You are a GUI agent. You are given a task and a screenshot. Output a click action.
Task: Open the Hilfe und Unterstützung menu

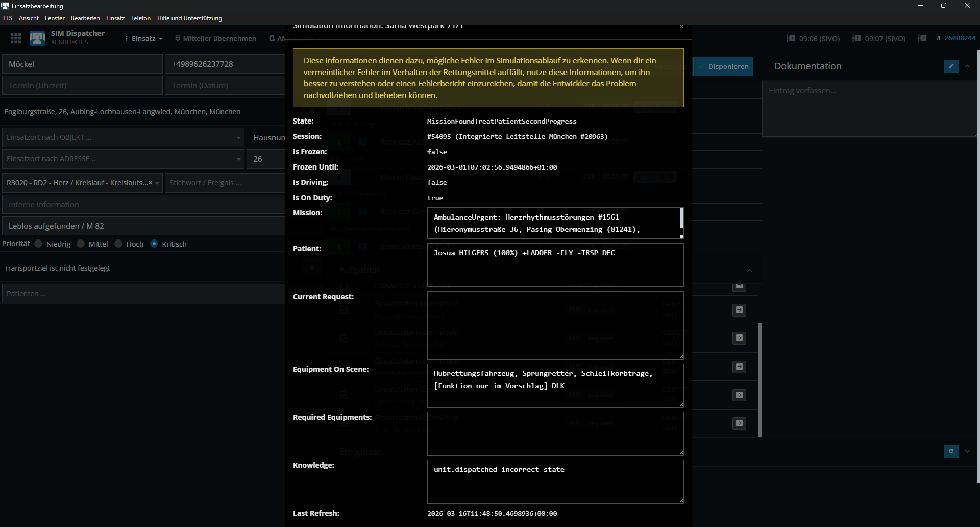[189, 18]
